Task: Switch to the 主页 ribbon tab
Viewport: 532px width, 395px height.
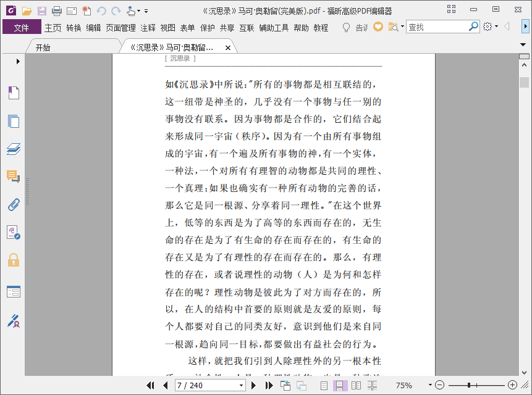Action: (53, 27)
